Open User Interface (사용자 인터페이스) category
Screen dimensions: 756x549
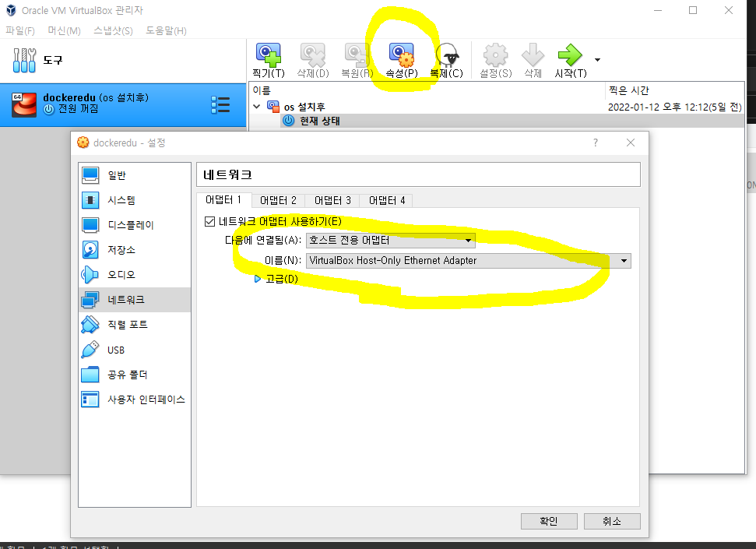click(135, 399)
